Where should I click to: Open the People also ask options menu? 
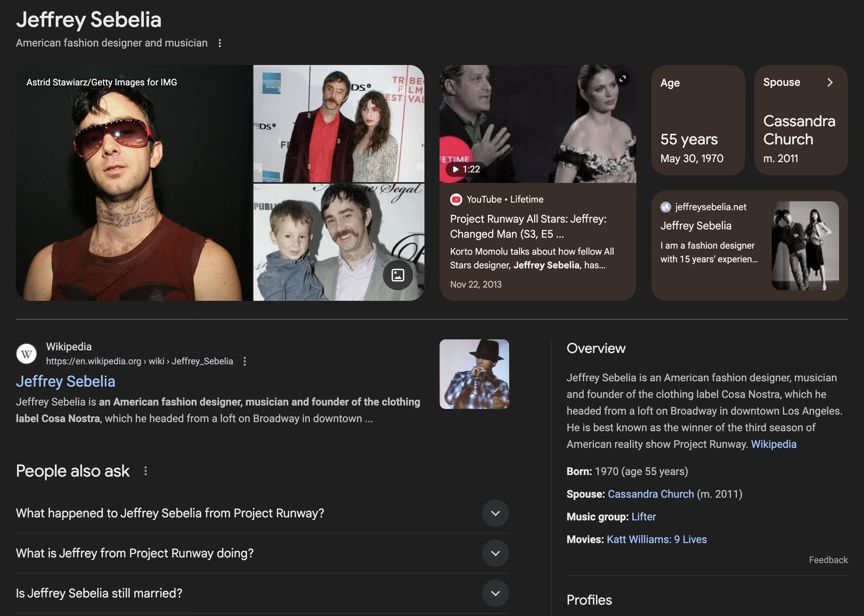[x=145, y=471]
